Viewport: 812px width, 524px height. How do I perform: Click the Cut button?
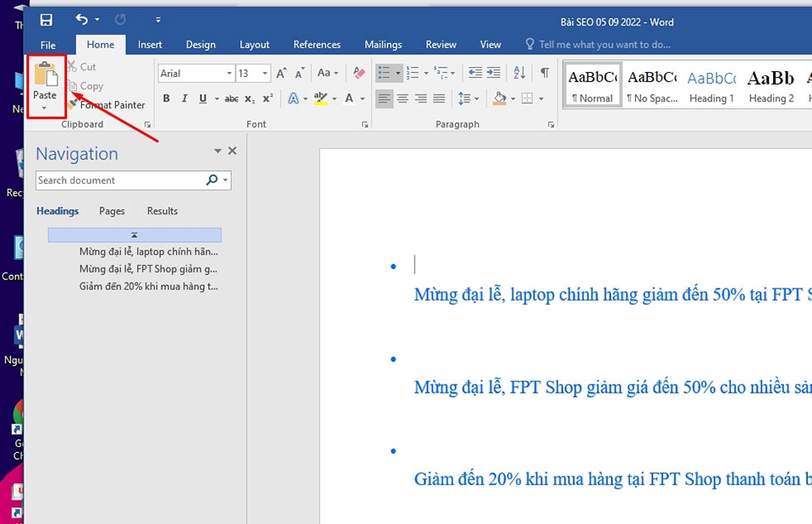pyautogui.click(x=82, y=66)
